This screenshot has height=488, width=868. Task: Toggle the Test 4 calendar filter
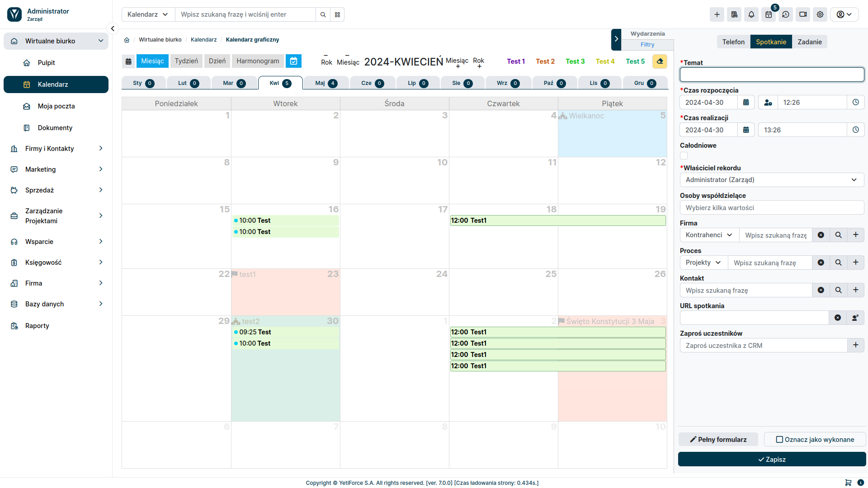[605, 61]
